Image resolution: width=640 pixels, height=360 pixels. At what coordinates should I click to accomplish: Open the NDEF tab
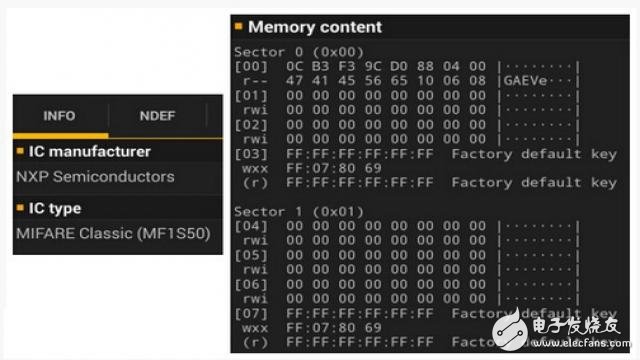[158, 116]
